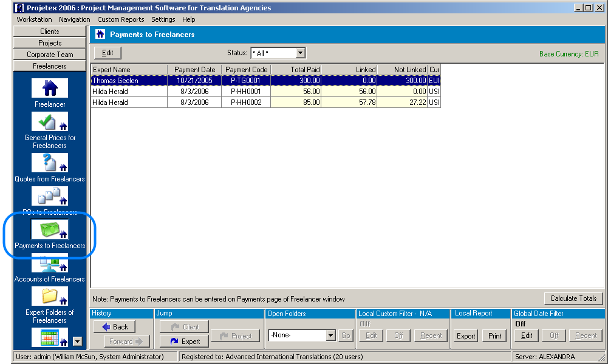
Task: Switch to the Clients section tab
Action: point(50,32)
